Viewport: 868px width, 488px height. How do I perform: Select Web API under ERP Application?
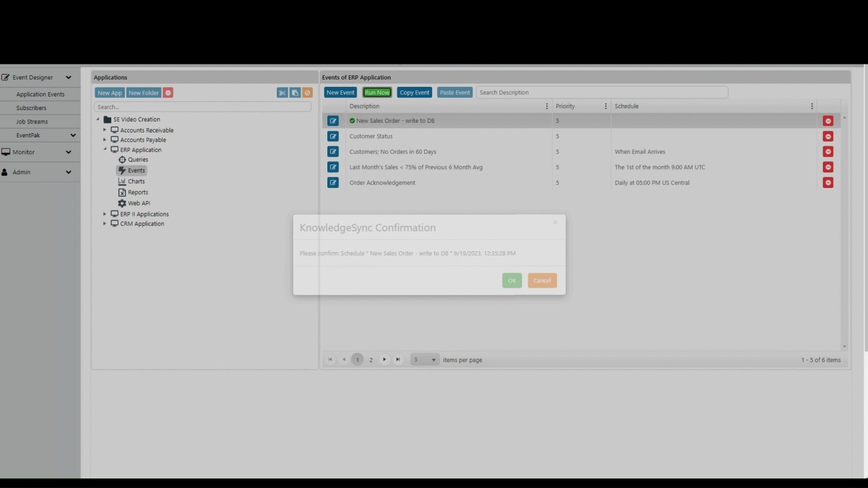[x=134, y=203]
